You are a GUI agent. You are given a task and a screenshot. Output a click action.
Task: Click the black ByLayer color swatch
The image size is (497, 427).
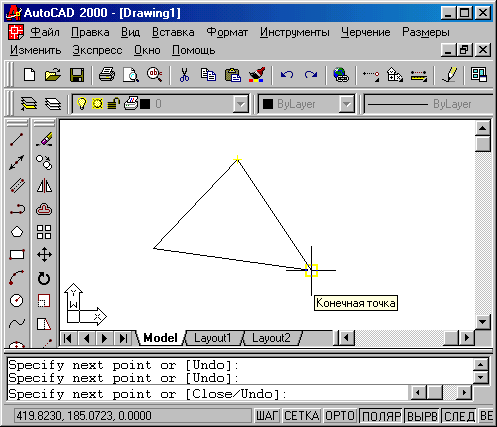pos(268,104)
